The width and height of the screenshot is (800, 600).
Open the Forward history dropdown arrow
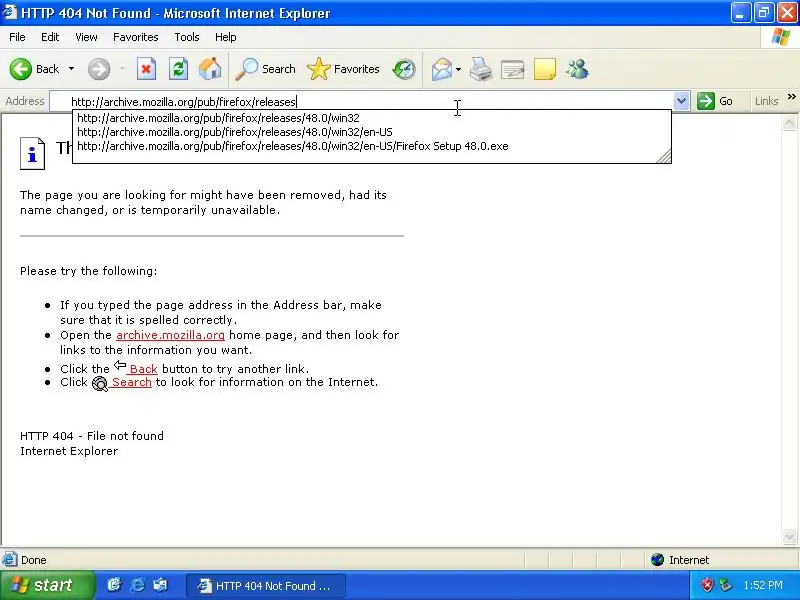122,69
